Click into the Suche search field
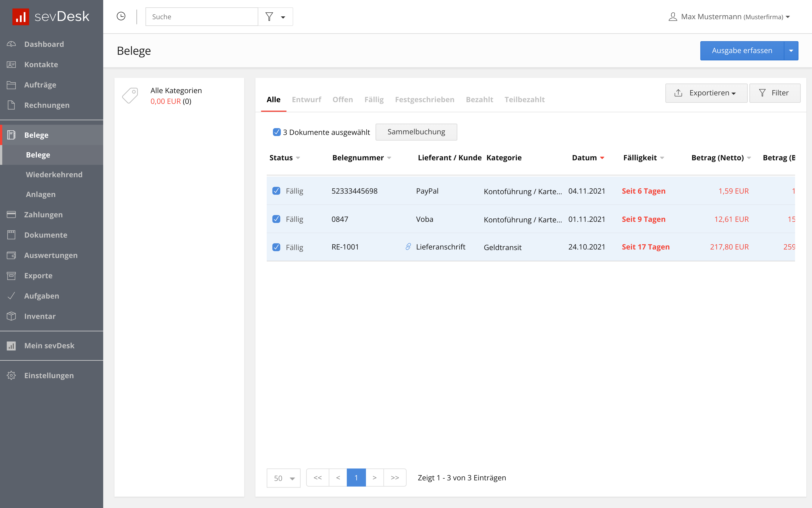The image size is (812, 508). click(x=202, y=17)
